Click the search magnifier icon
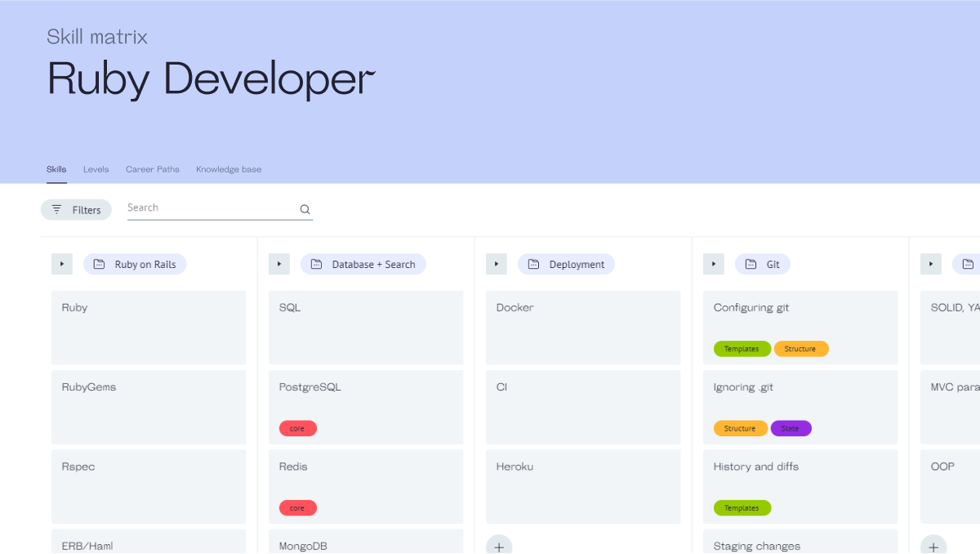 click(305, 209)
